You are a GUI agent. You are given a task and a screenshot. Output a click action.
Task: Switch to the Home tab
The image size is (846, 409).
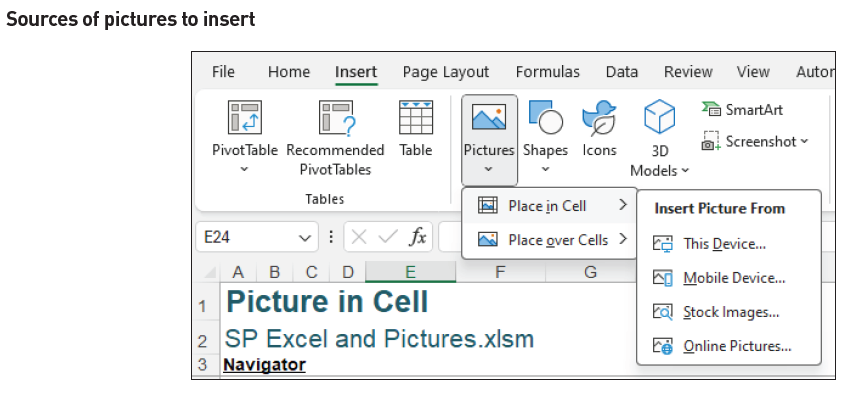coord(289,72)
